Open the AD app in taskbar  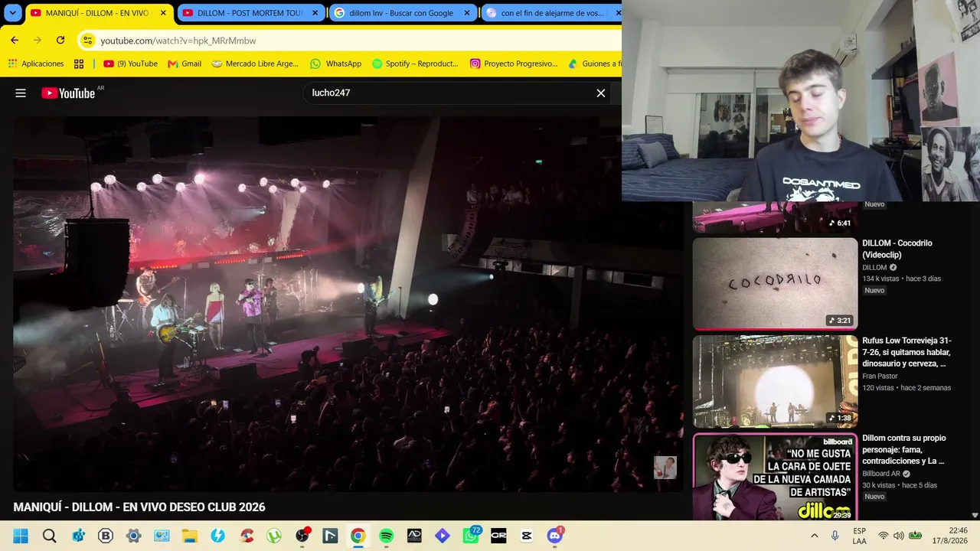414,536
